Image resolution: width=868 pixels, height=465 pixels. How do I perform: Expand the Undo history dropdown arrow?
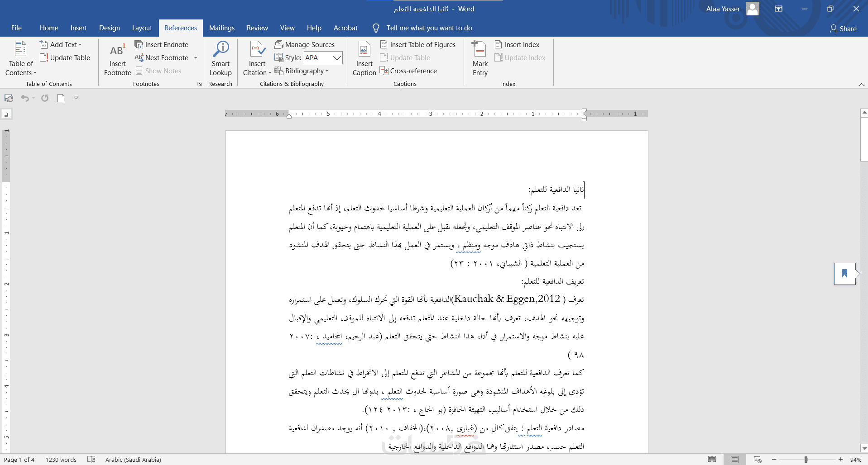tap(33, 98)
